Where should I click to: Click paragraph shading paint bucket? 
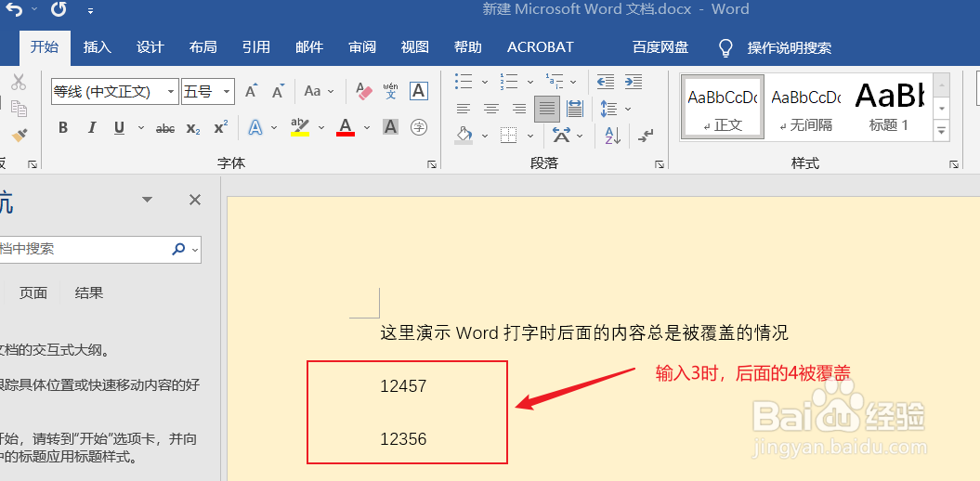[464, 135]
